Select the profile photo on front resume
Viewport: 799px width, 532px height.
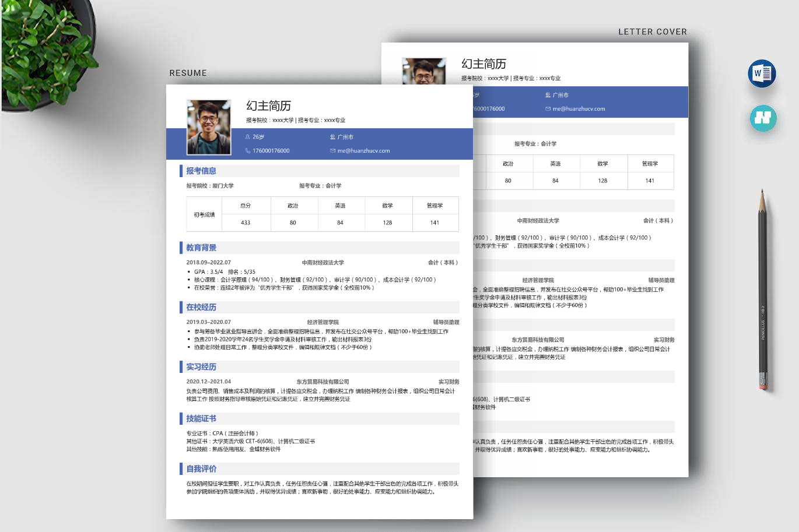click(208, 127)
